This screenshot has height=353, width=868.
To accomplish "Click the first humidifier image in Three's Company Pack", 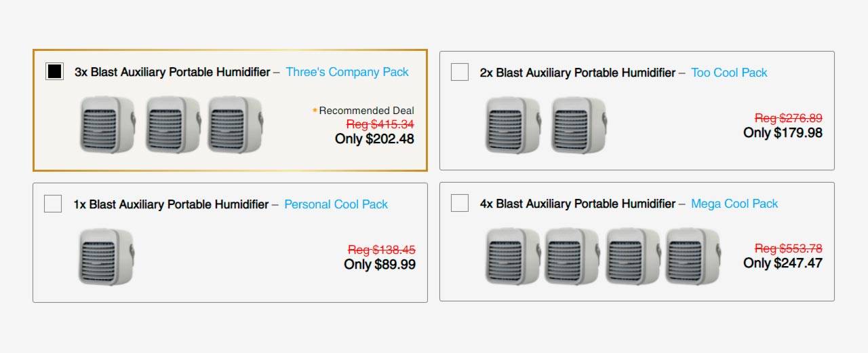I will pos(106,124).
